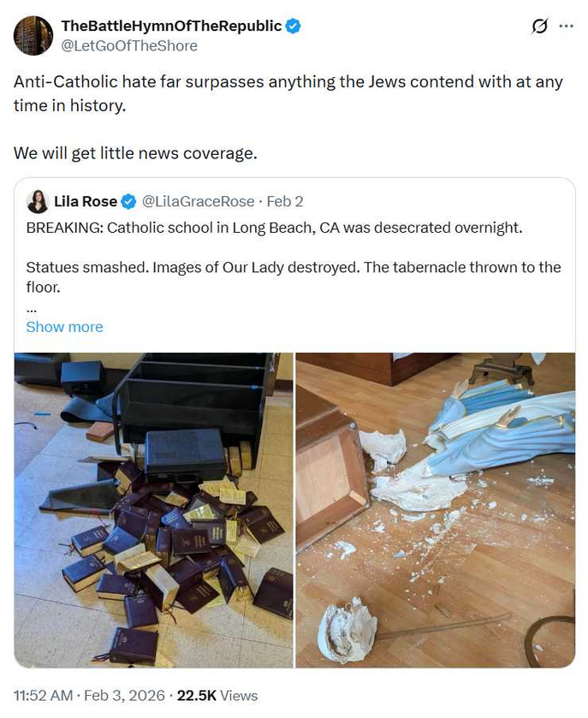This screenshot has height=718, width=588.
Task: Click the Feb 2 date of quoted post
Action: [x=285, y=202]
